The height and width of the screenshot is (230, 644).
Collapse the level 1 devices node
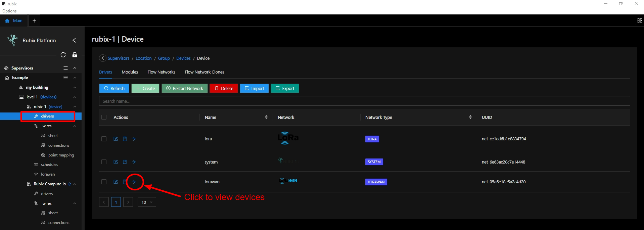(75, 97)
